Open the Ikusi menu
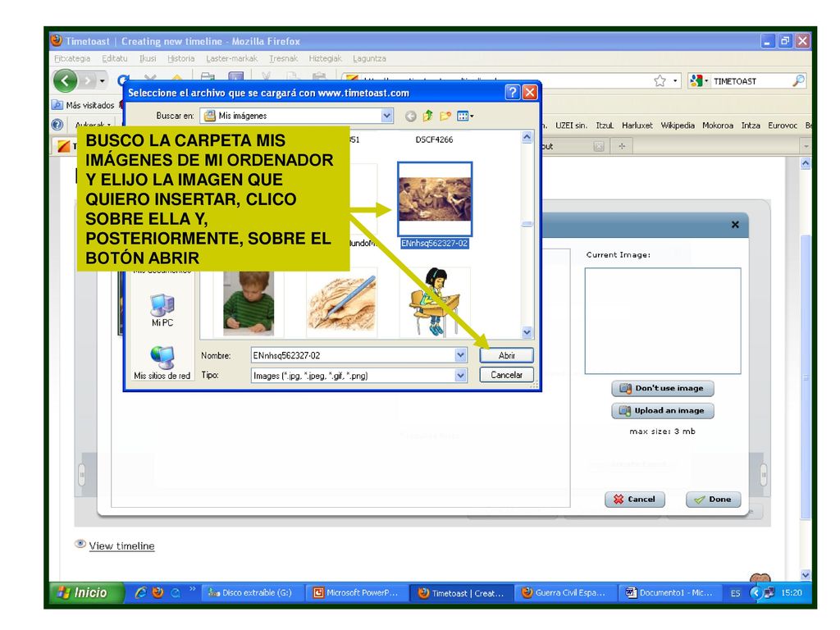 pos(148,58)
